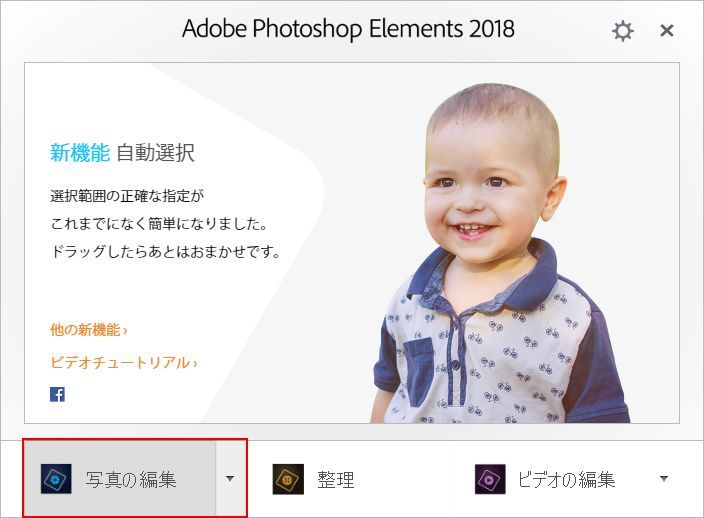The image size is (704, 518).
Task: Click the blue Photo Editor app icon
Action: click(x=56, y=478)
